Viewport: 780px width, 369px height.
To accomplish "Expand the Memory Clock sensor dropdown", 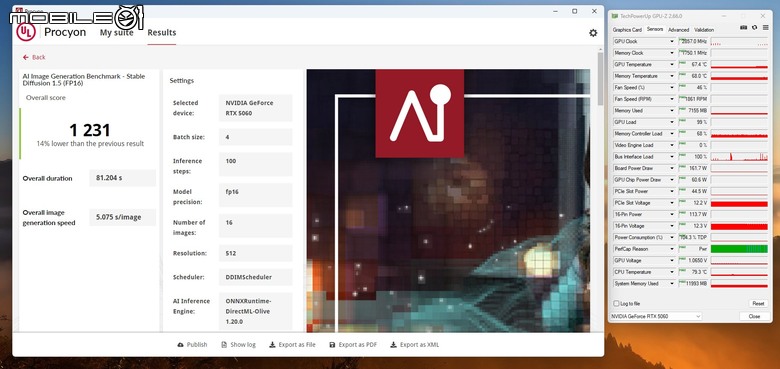I will click(x=673, y=53).
